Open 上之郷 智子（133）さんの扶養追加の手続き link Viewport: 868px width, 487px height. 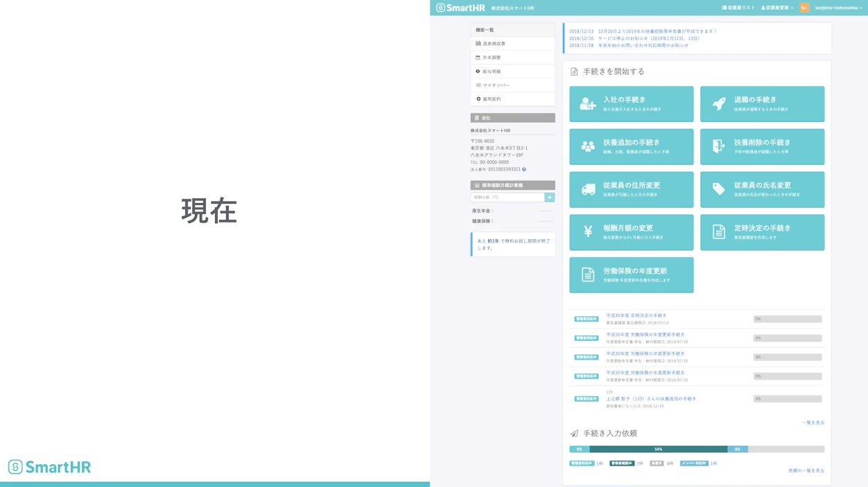tap(651, 398)
